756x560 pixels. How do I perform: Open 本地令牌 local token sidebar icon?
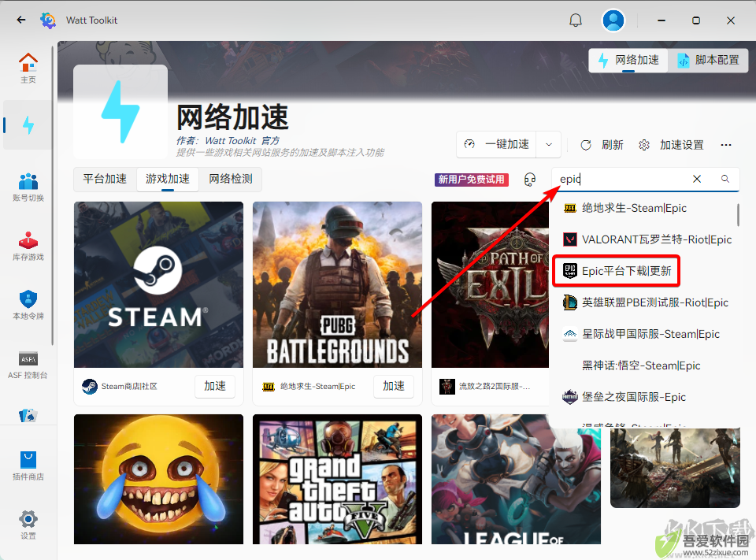tap(28, 305)
